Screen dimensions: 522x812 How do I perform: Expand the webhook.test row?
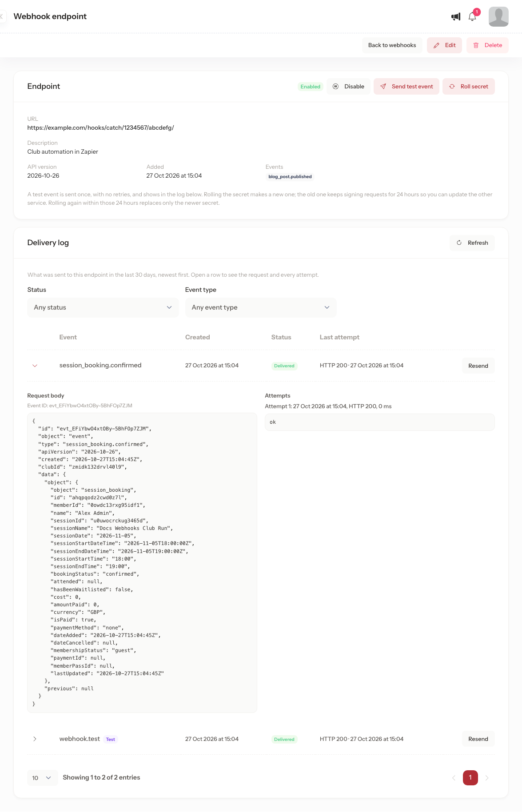tap(35, 739)
